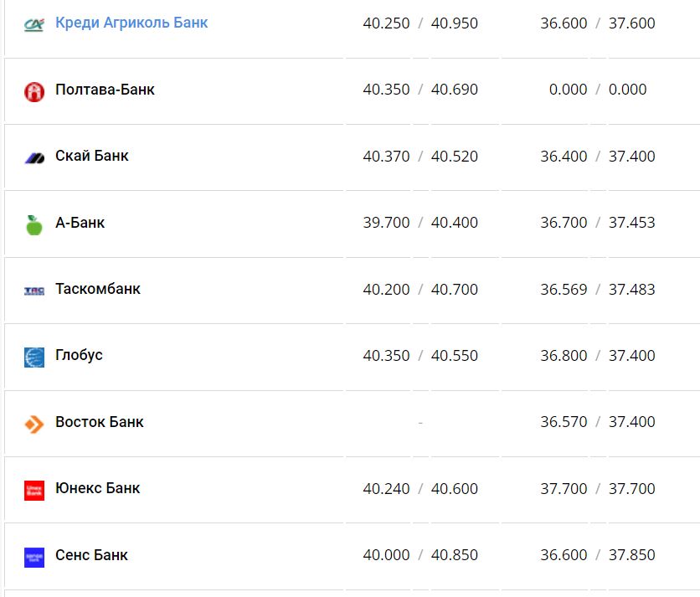Click the orange Восток Банк logo

[x=34, y=424]
